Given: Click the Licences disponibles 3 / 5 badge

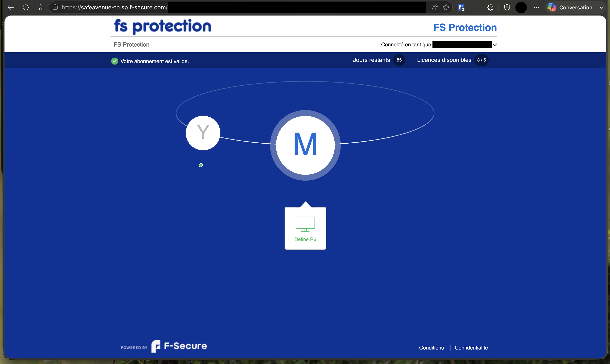Looking at the screenshot, I should point(481,60).
